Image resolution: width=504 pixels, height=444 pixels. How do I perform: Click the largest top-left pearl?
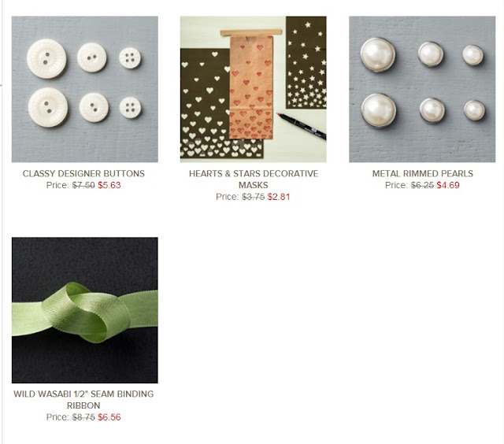(378, 55)
